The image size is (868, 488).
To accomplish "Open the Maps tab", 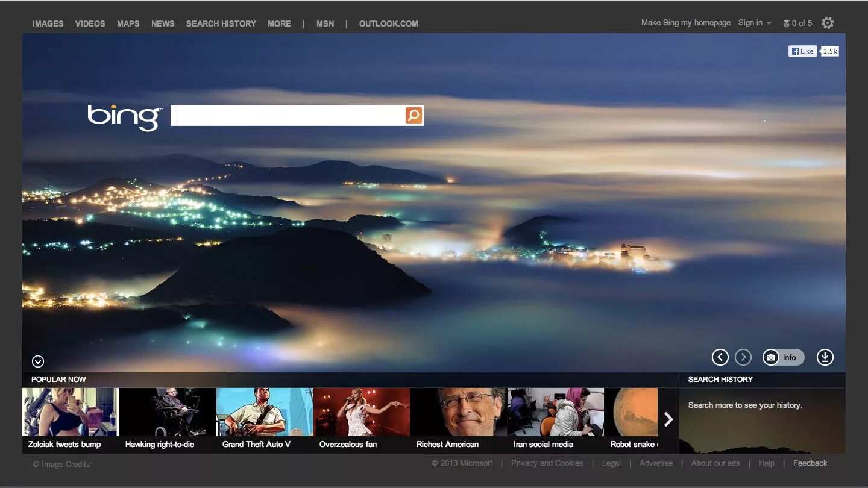I will point(128,23).
